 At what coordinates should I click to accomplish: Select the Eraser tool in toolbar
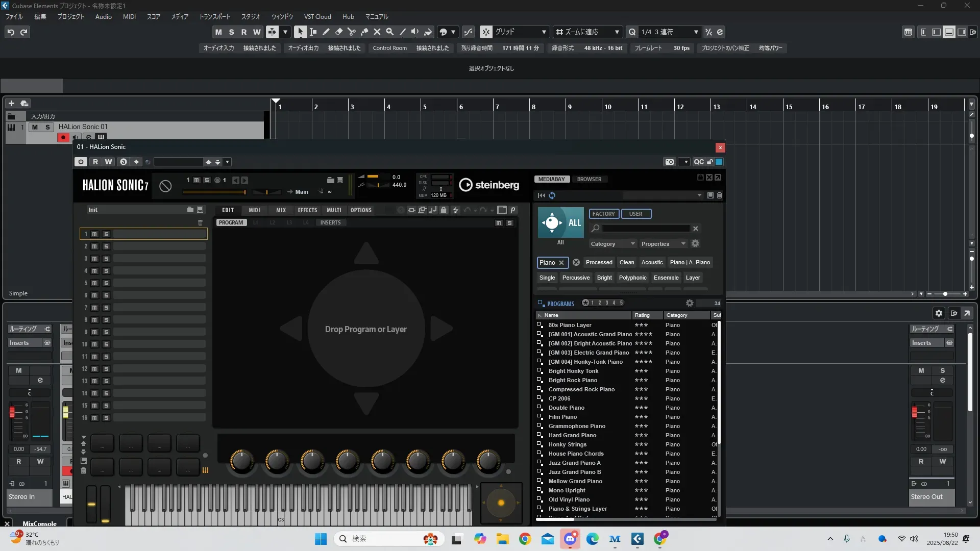click(338, 32)
